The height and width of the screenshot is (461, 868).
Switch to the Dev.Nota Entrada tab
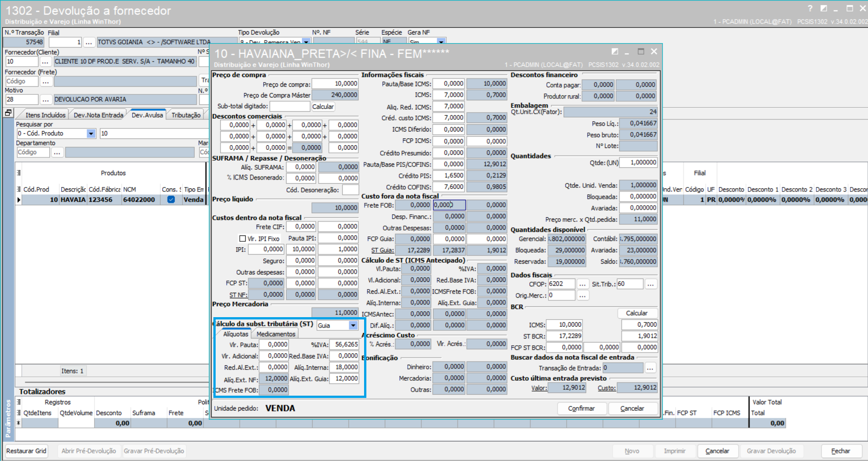point(99,115)
